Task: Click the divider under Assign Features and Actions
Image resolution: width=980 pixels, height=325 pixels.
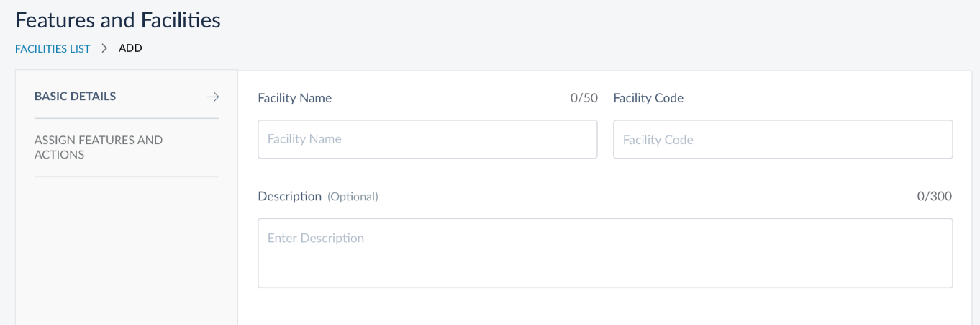Action: point(127,177)
